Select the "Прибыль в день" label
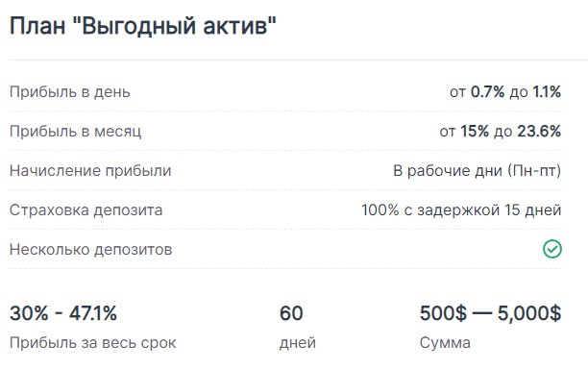The image size is (588, 369). point(70,92)
